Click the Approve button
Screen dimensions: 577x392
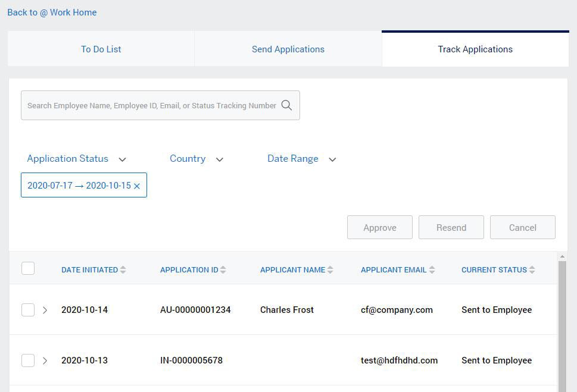(x=379, y=227)
